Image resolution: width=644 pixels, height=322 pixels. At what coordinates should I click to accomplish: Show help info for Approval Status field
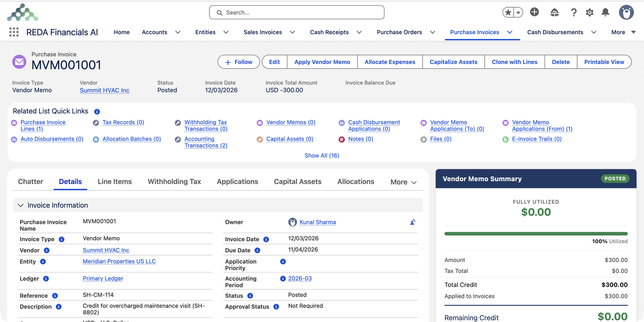276,307
